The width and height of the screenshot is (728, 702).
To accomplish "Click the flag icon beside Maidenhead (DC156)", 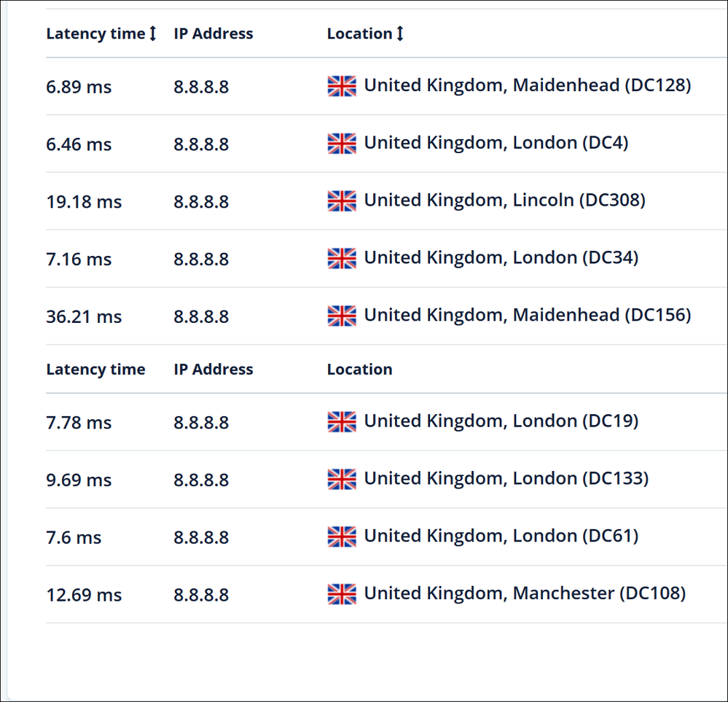I will 342,316.
